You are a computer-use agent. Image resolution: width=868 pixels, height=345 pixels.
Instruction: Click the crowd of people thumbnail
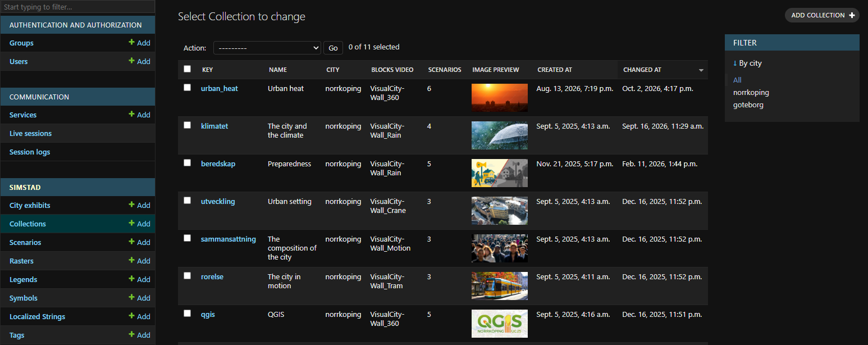tap(500, 248)
